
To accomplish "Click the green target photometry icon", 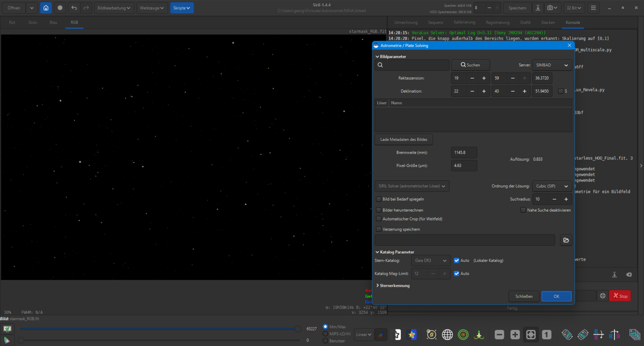I will [x=463, y=335].
